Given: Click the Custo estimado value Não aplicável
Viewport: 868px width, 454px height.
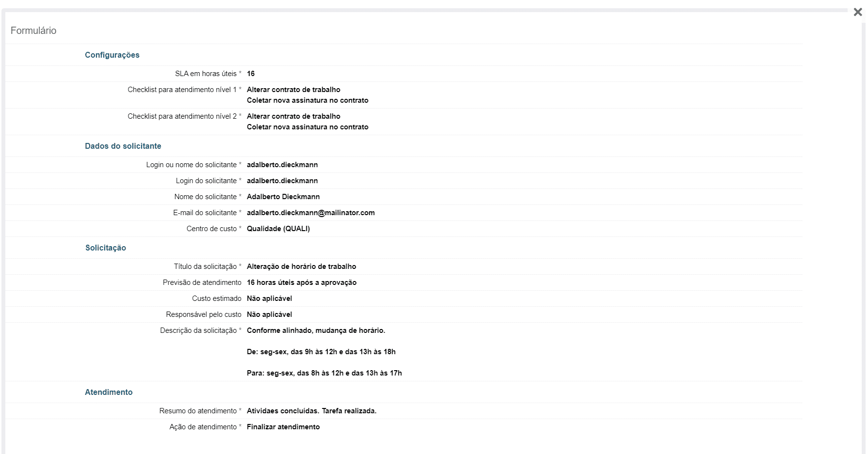Looking at the screenshot, I should [x=269, y=298].
